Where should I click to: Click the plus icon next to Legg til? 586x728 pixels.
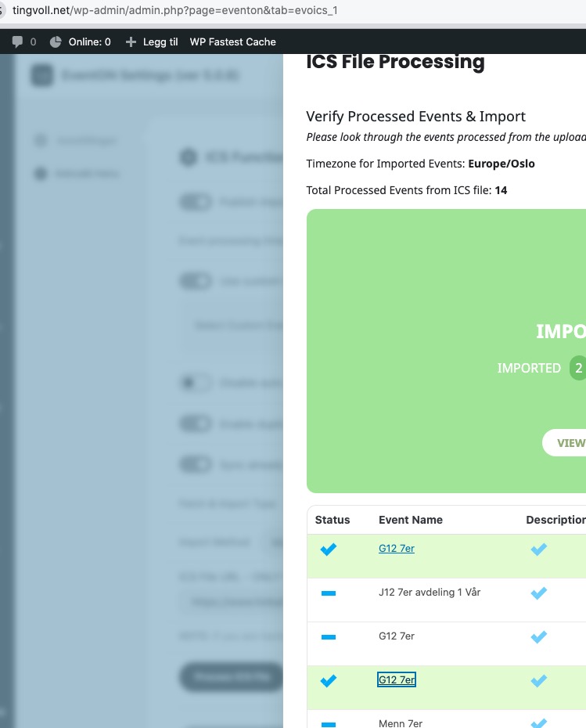(x=131, y=42)
